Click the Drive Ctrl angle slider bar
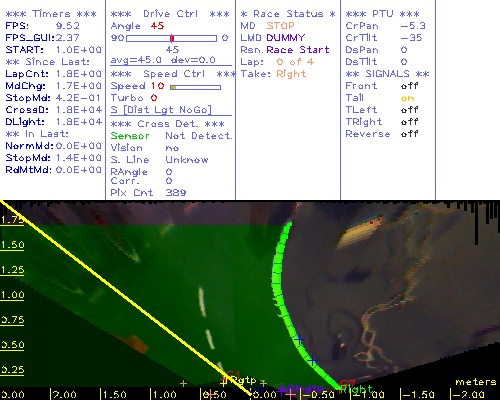 click(x=171, y=38)
